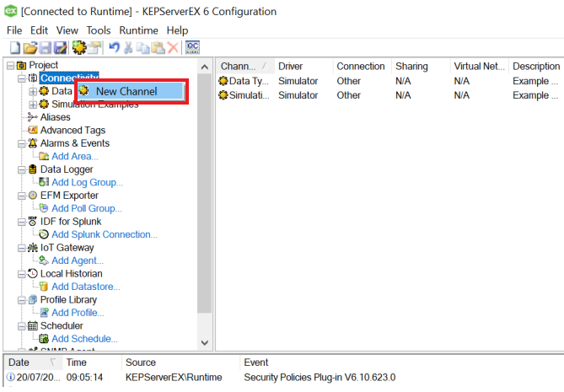Click the New Project toolbar icon
564x392 pixels.
[x=13, y=48]
